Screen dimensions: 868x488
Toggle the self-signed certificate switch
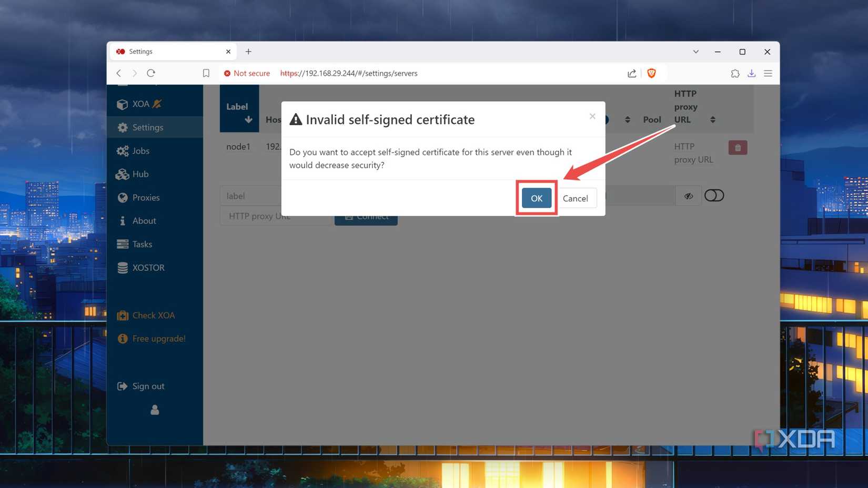click(714, 196)
